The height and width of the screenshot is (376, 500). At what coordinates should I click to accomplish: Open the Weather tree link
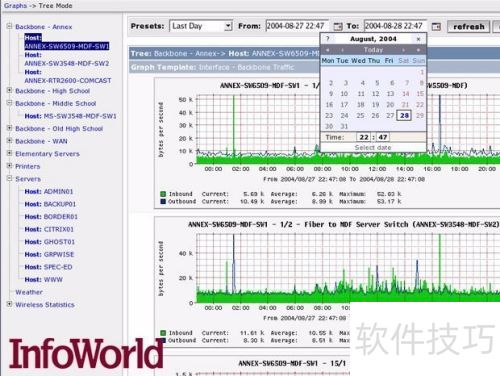pos(29,292)
